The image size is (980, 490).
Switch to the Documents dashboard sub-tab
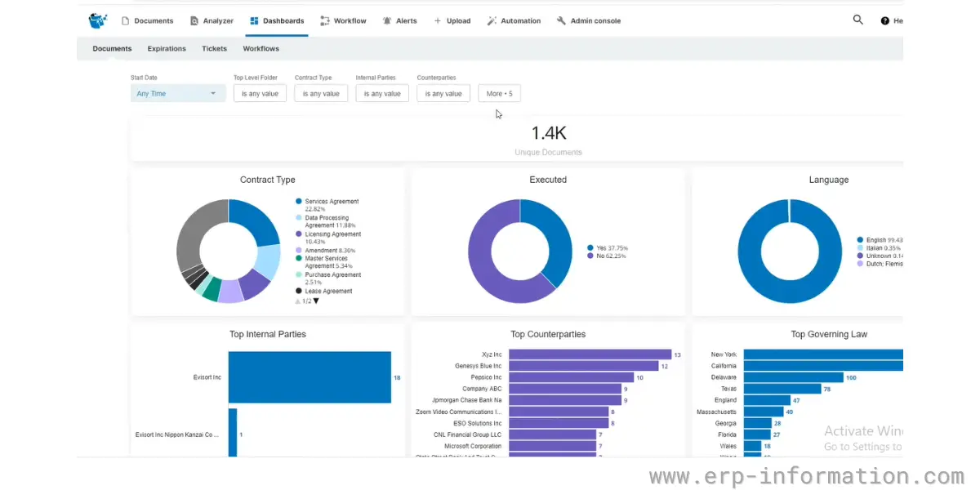pyautogui.click(x=112, y=48)
